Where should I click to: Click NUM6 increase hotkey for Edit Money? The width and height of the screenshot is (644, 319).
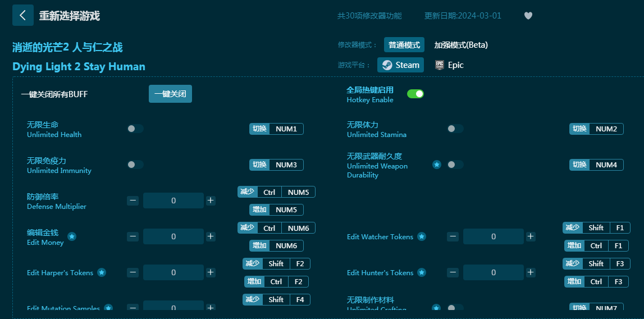pyautogui.click(x=276, y=245)
